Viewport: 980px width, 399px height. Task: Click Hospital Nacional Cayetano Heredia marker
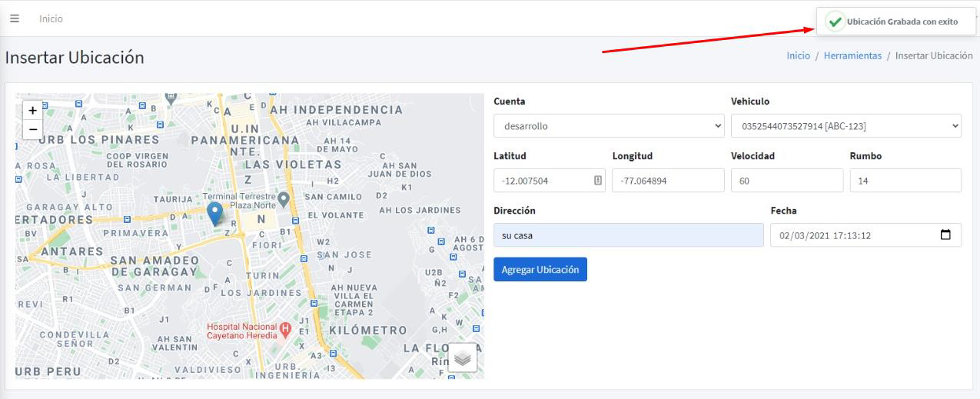[x=285, y=330]
